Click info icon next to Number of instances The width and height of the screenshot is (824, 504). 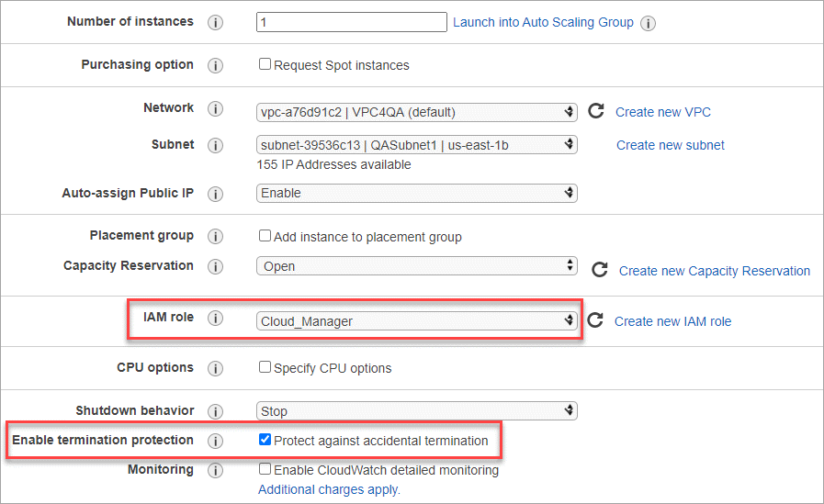tap(216, 23)
